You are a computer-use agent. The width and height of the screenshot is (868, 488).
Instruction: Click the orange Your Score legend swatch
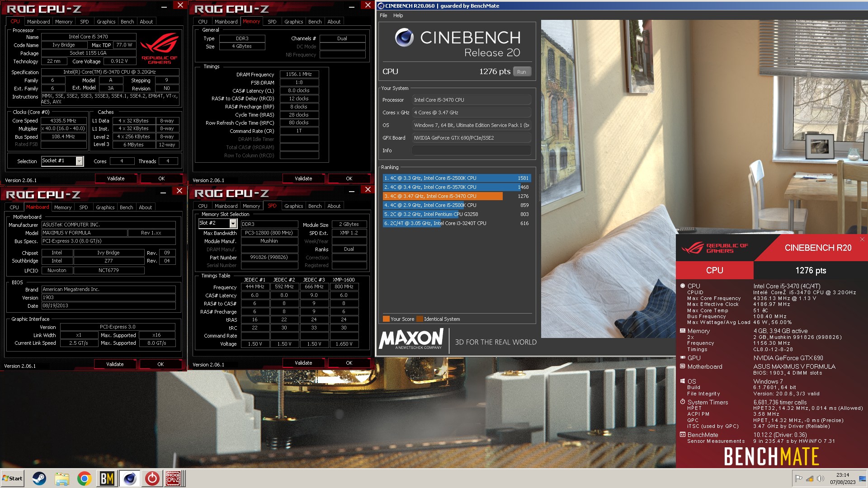coord(386,319)
